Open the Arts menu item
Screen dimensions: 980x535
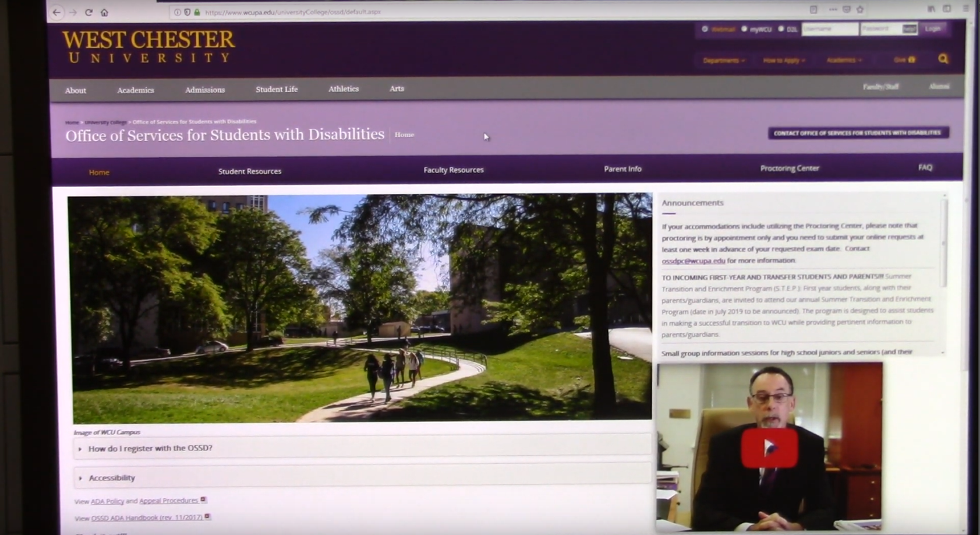coord(397,89)
